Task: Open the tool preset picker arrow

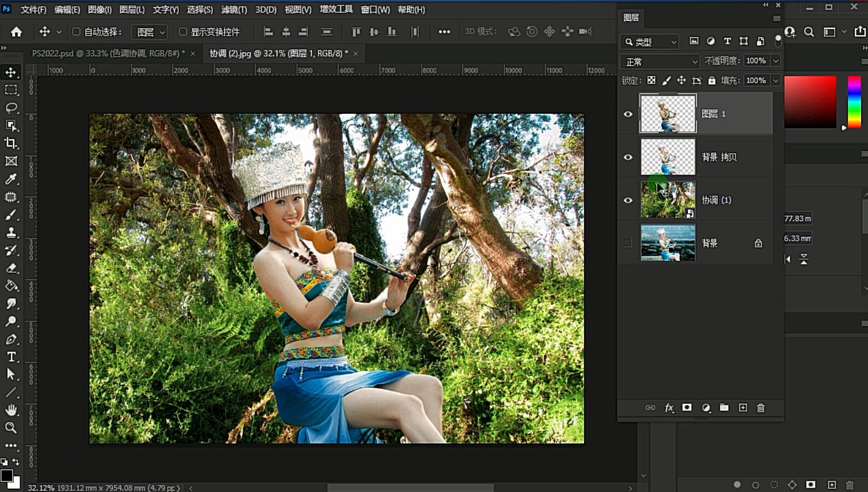Action: click(x=59, y=32)
